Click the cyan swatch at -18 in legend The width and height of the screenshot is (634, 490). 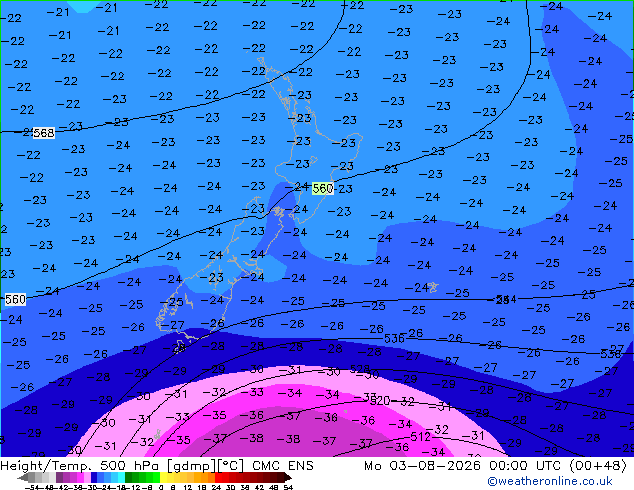[122, 478]
